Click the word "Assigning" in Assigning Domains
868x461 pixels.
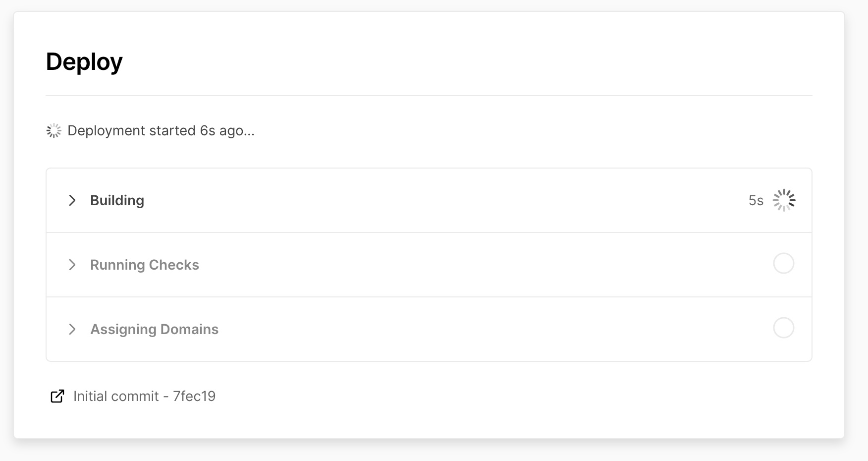coord(123,329)
